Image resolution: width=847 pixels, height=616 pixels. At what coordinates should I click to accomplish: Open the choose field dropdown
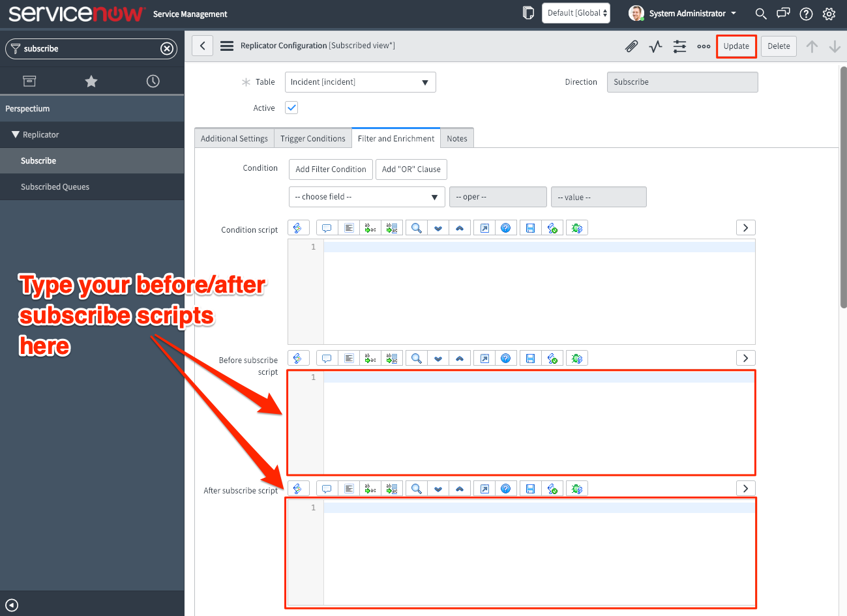tap(367, 197)
